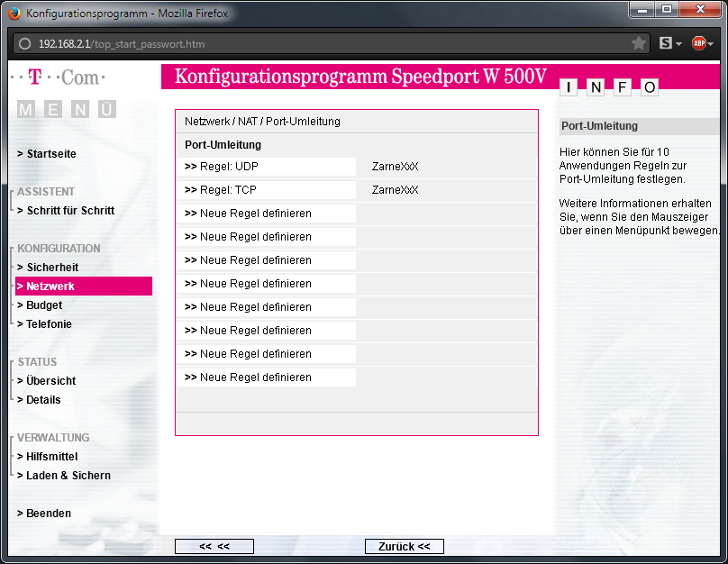Click the STATUS section heading
The image size is (728, 564).
37,362
